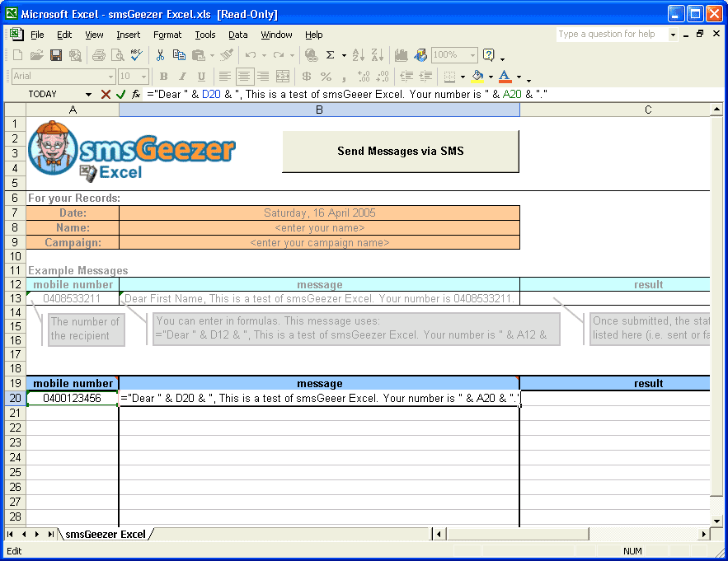Open the Data menu
The image size is (728, 561).
click(237, 35)
